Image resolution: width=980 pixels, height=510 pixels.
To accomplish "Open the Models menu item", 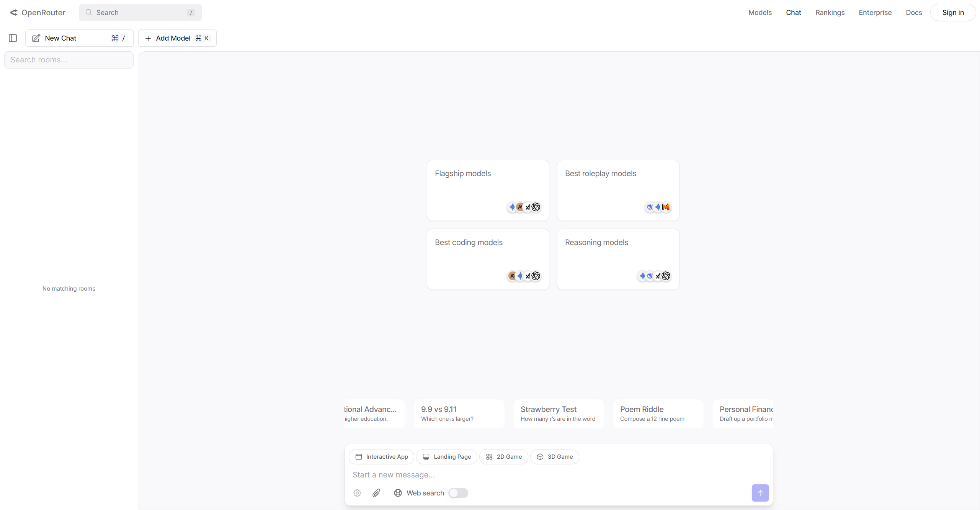I will pyautogui.click(x=760, y=13).
